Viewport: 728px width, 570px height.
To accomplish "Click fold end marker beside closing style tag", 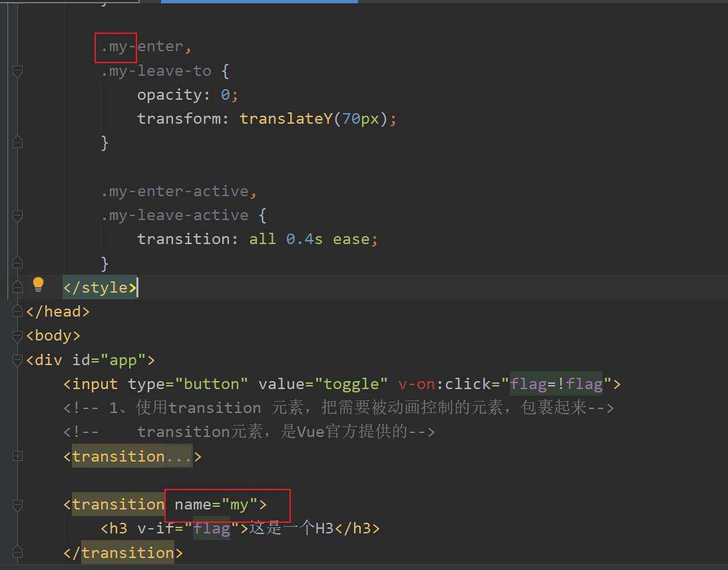I will [17, 287].
